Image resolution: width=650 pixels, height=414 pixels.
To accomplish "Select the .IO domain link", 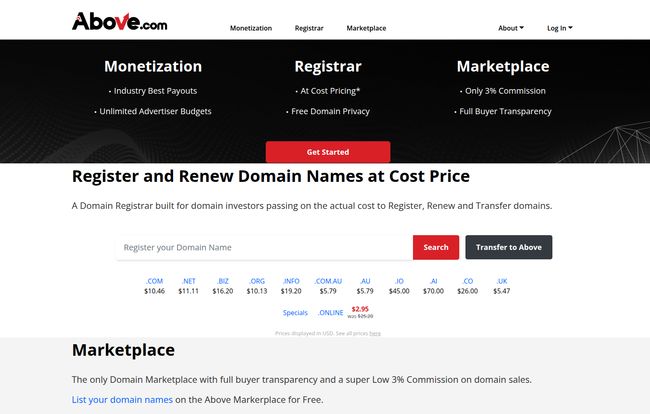I will pos(399,281).
